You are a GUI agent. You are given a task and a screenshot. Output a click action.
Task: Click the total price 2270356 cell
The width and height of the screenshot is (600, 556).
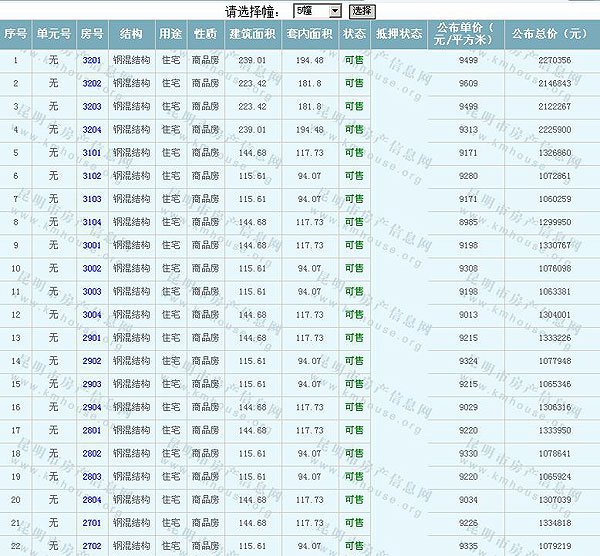pyautogui.click(x=553, y=60)
